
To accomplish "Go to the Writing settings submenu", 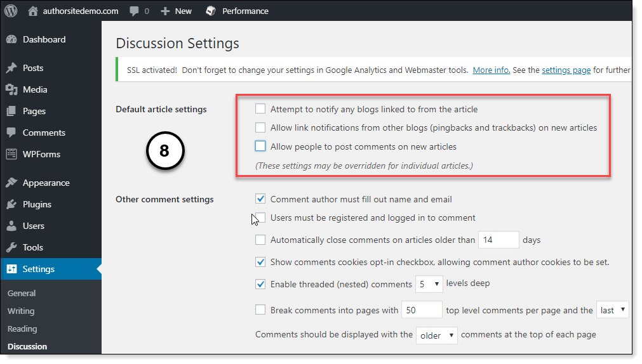I will [x=21, y=311].
